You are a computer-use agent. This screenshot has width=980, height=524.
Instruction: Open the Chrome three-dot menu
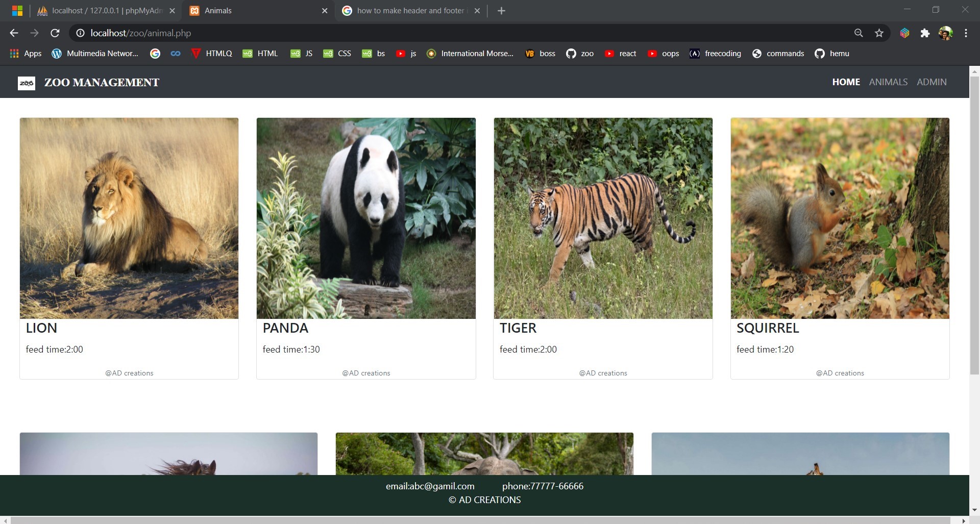(x=966, y=33)
